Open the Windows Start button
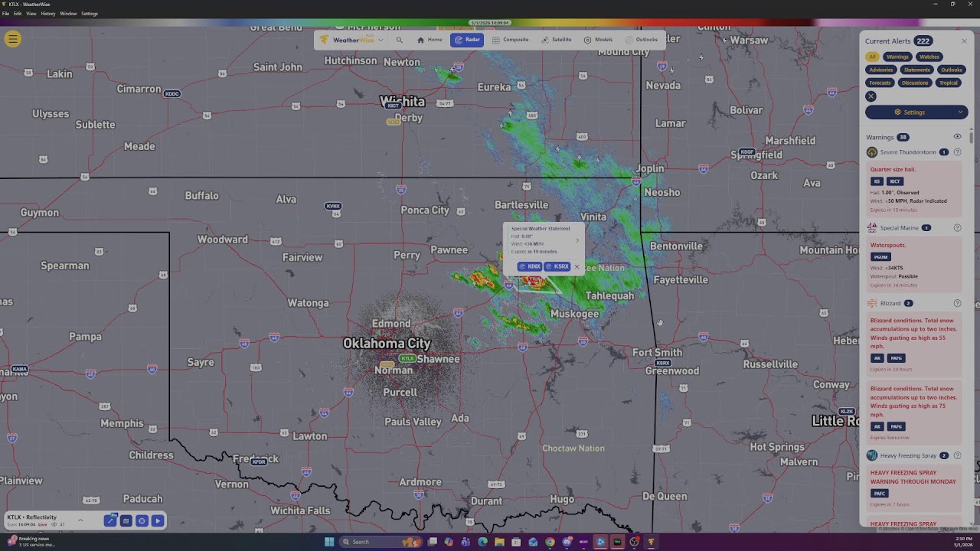The image size is (980, 551). click(329, 542)
